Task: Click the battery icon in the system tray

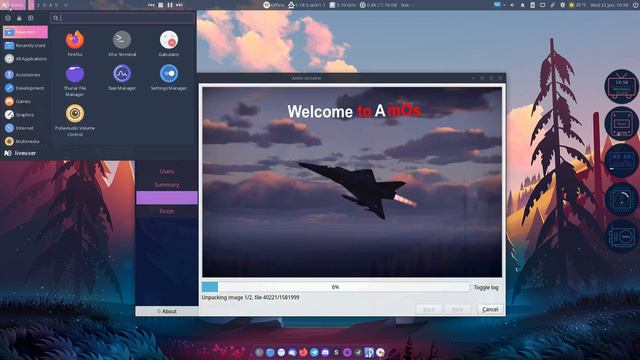Action: point(532,5)
